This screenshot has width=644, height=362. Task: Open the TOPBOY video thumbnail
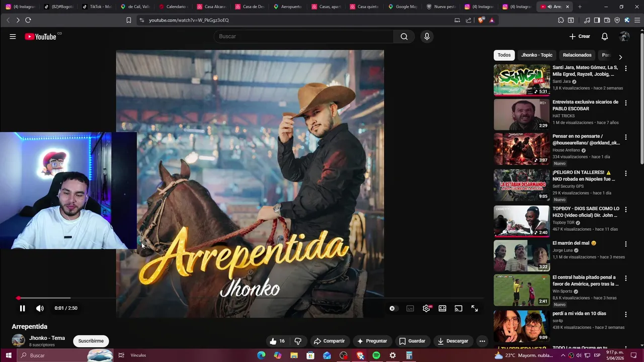[x=522, y=221]
